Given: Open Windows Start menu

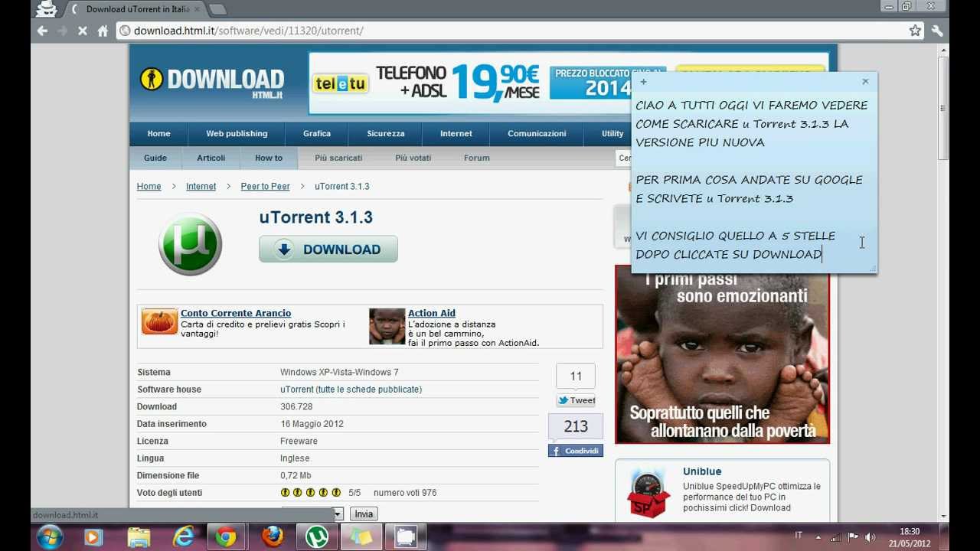Looking at the screenshot, I should (x=50, y=537).
